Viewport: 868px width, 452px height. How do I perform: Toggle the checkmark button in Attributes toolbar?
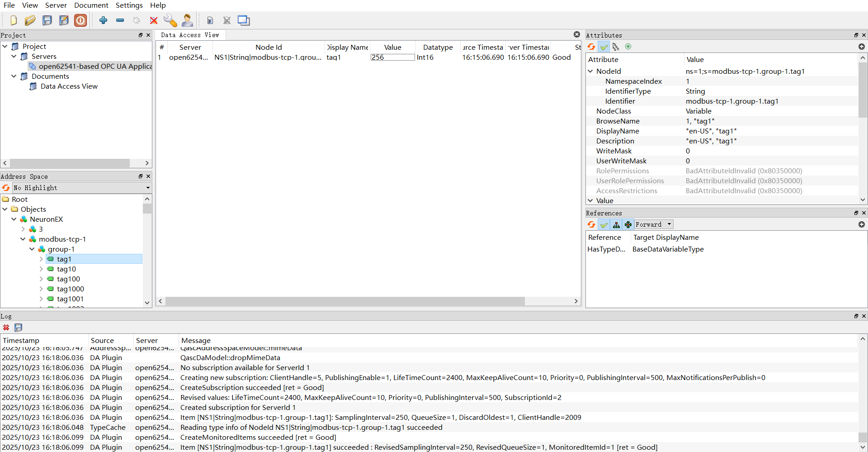pyautogui.click(x=604, y=47)
